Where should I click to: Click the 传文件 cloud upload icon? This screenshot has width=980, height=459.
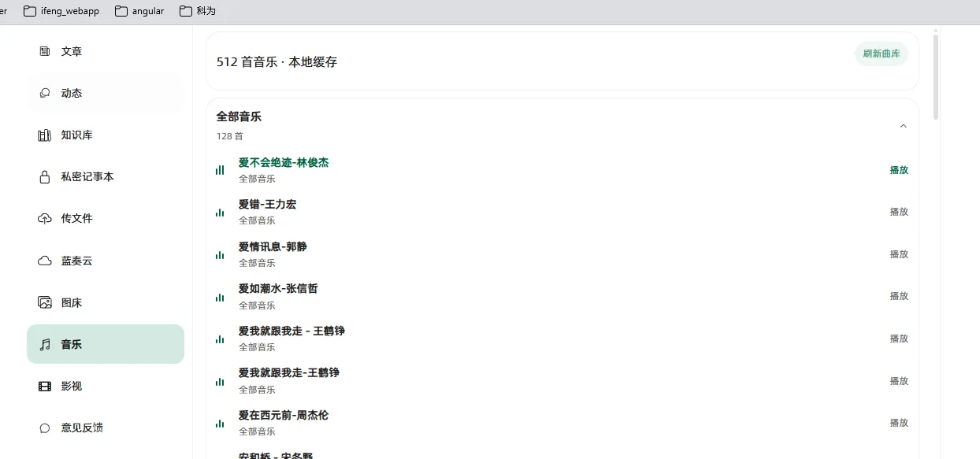coord(45,218)
